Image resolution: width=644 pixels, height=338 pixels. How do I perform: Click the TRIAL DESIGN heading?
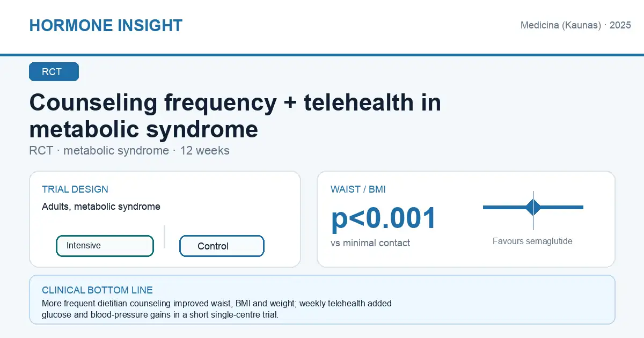pos(75,189)
